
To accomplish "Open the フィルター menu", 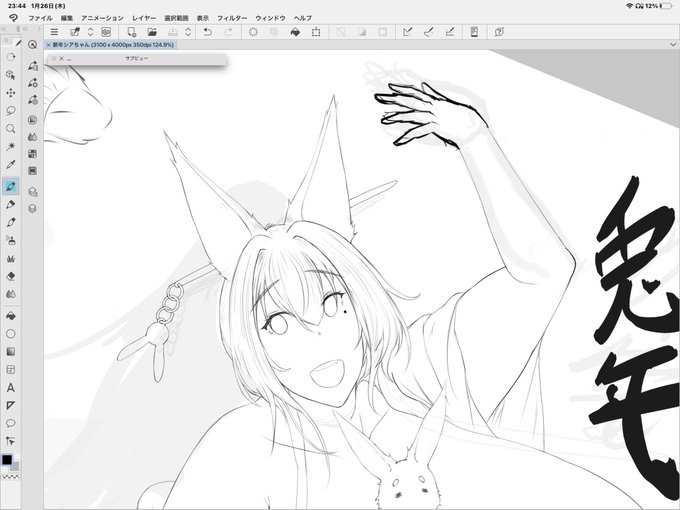I will point(232,18).
